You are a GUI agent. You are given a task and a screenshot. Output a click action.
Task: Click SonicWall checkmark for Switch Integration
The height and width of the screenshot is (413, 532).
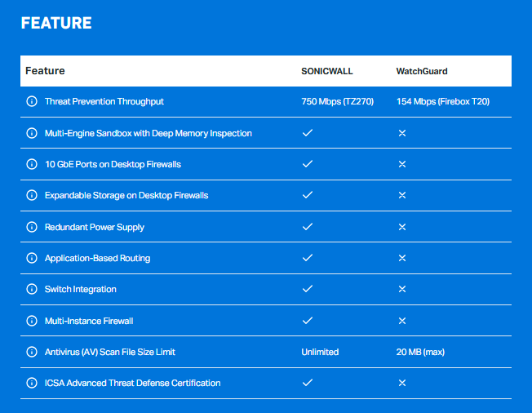pyautogui.click(x=308, y=290)
